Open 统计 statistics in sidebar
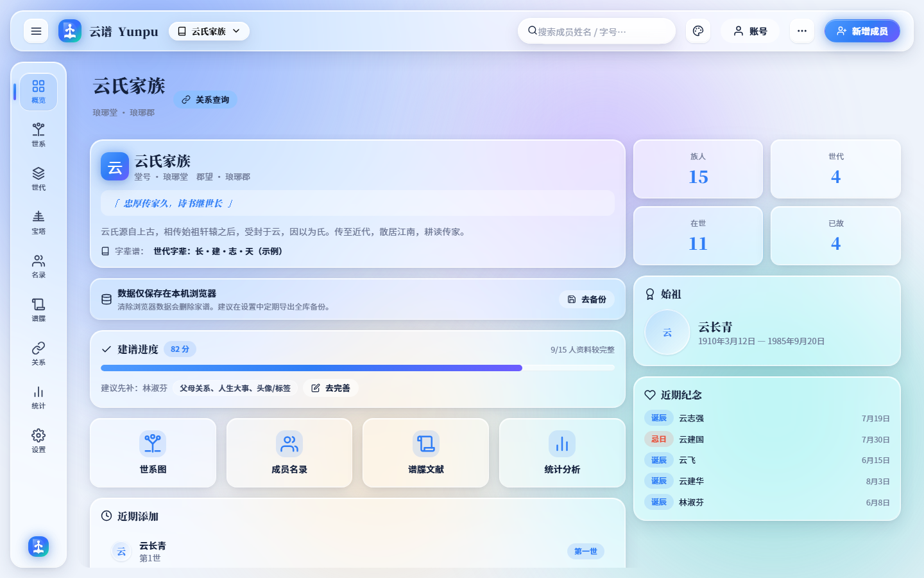The image size is (924, 578). [x=38, y=398]
